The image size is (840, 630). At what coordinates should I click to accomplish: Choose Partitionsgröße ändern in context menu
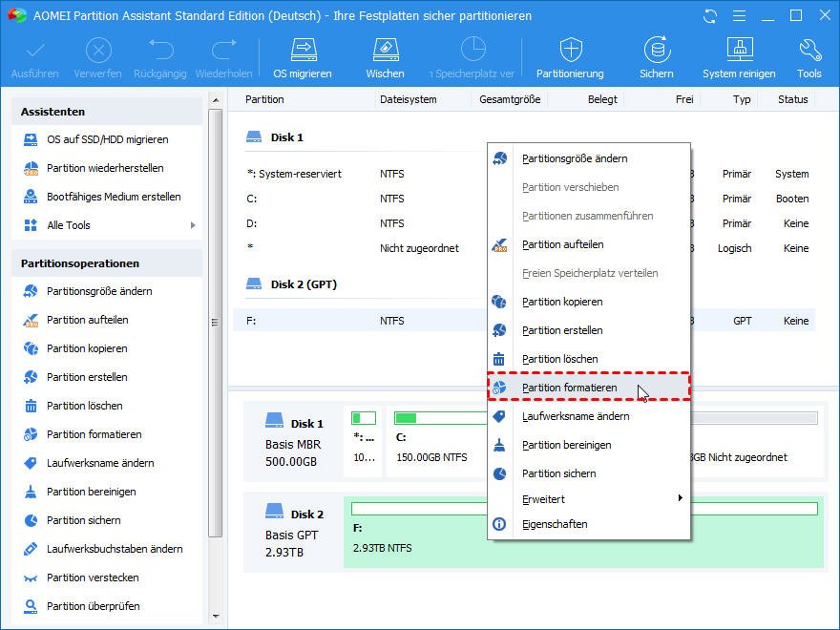pyautogui.click(x=588, y=158)
